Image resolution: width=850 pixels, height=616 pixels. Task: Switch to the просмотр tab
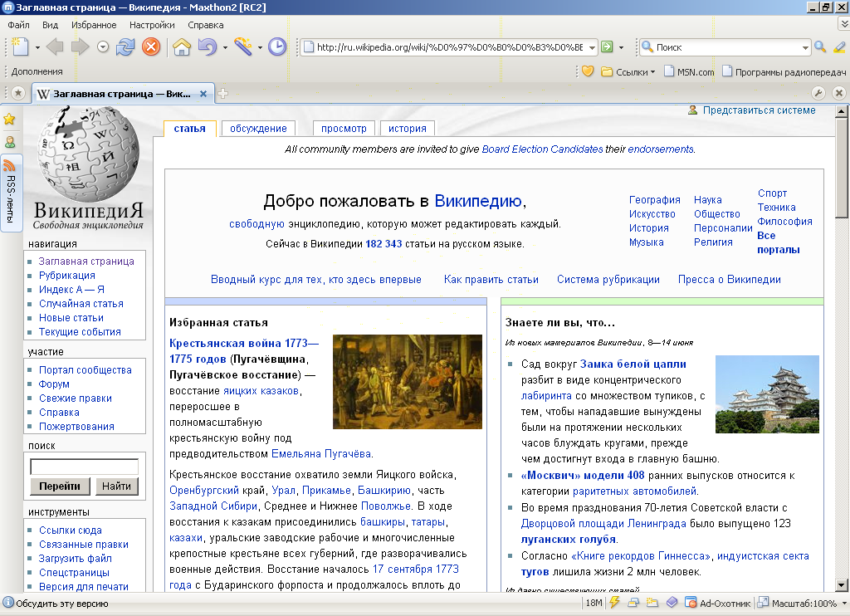click(344, 129)
